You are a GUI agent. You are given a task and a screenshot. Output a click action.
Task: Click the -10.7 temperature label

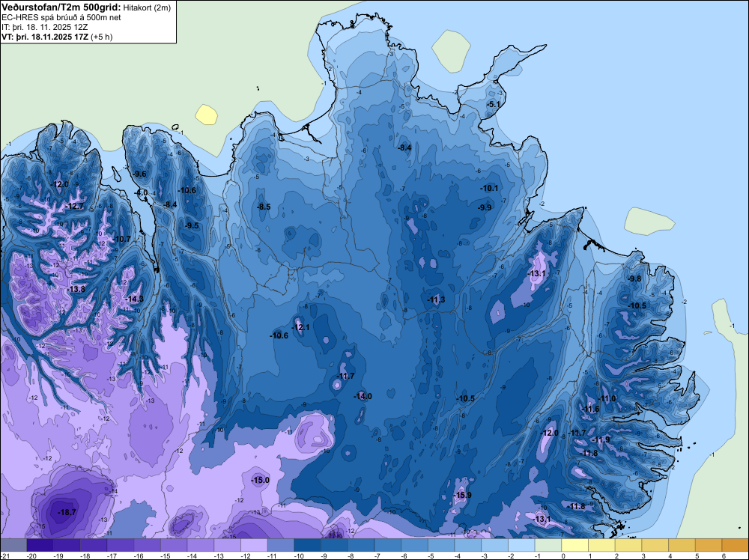(121, 239)
